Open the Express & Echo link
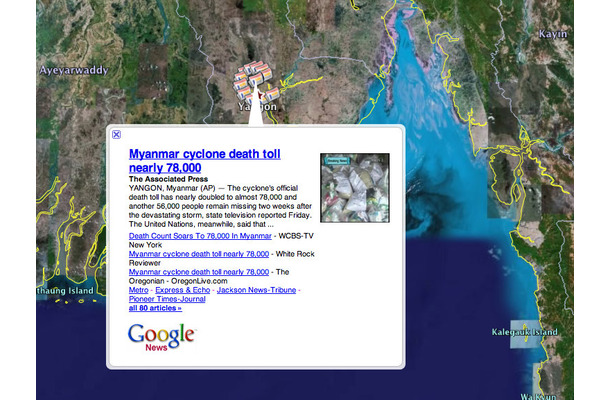 [182, 290]
